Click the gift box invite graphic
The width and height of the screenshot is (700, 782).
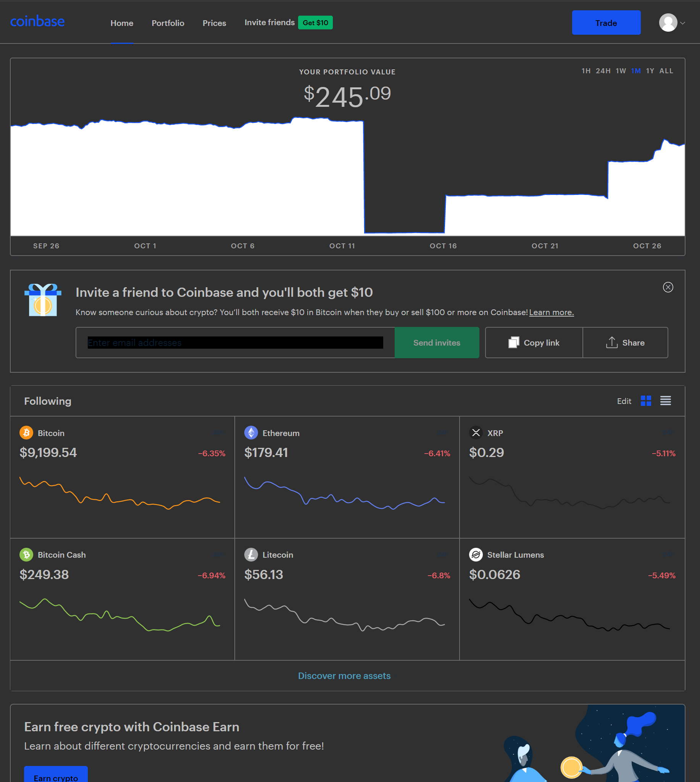[44, 301]
